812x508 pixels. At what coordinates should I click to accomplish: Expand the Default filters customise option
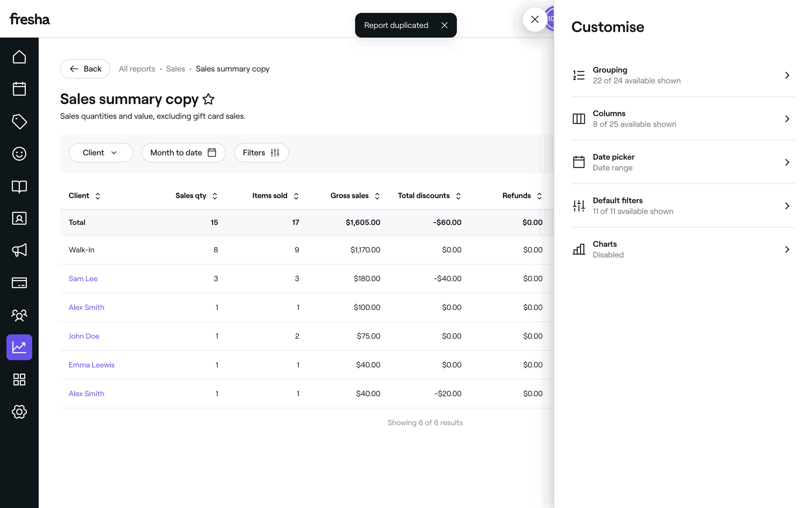(x=683, y=206)
